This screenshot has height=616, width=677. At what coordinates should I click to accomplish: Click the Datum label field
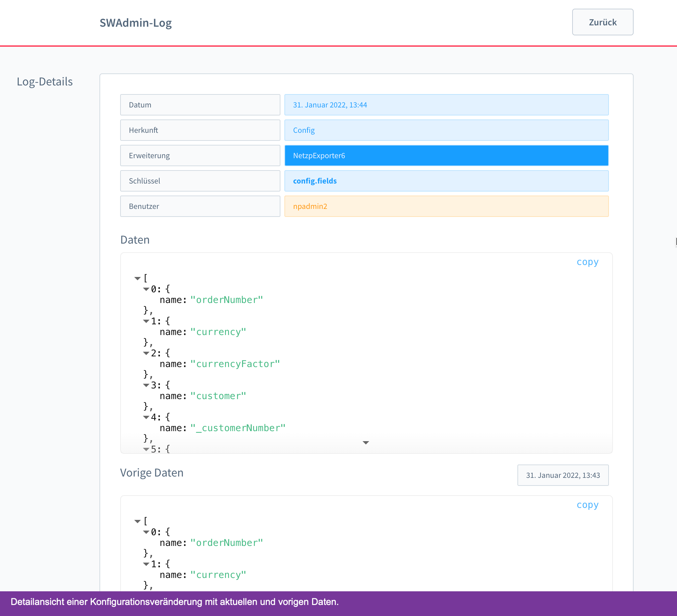(200, 105)
